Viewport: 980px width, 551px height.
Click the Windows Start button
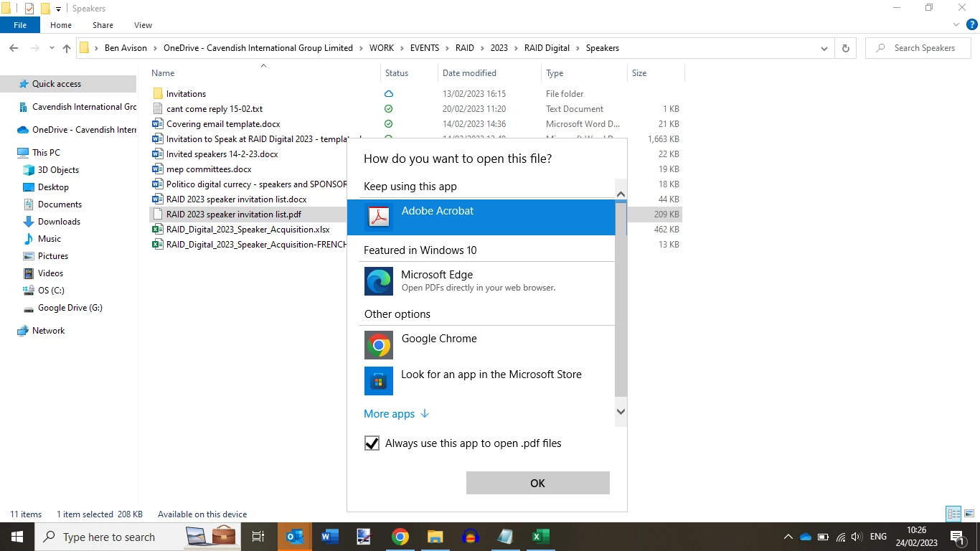17,537
